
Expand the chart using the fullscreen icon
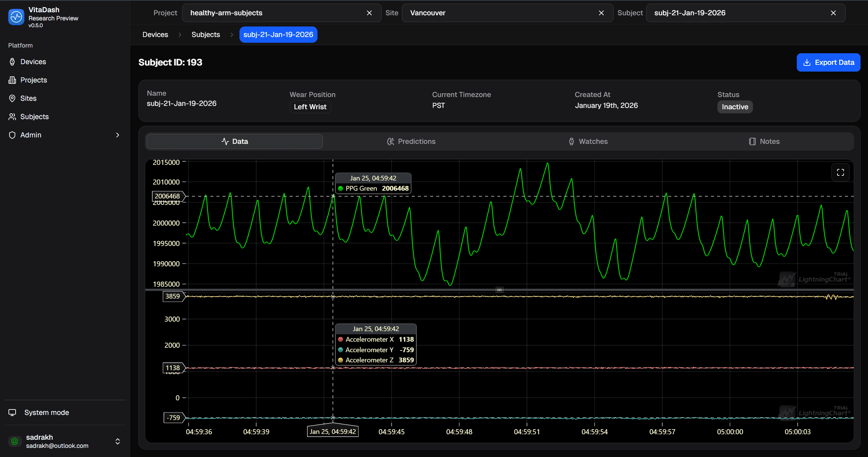pos(840,172)
